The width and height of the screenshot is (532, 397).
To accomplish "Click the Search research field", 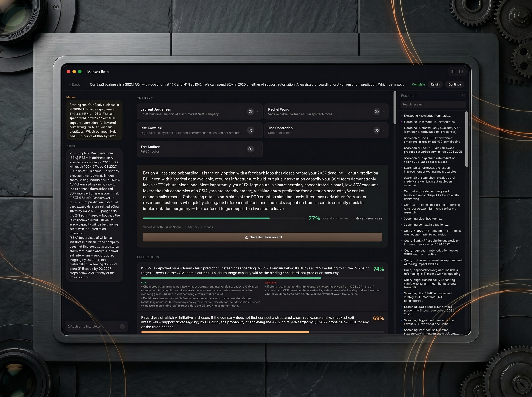I will pos(433,105).
